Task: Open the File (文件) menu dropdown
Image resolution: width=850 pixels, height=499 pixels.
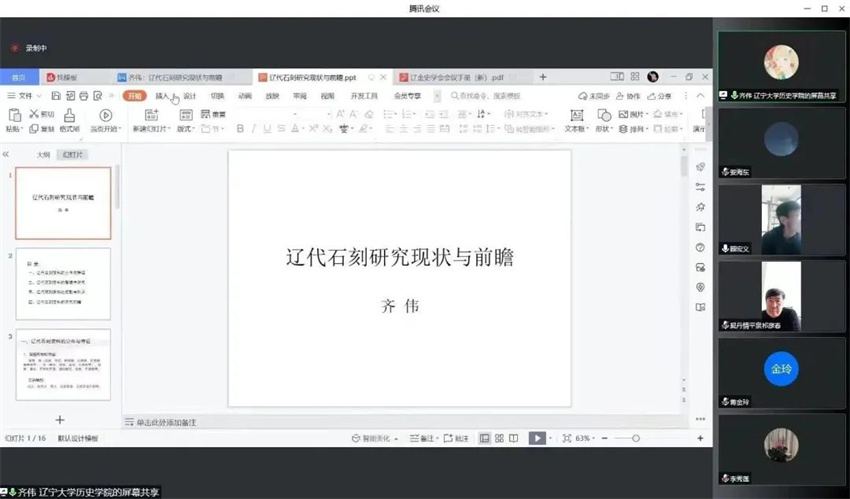Action: (24, 96)
